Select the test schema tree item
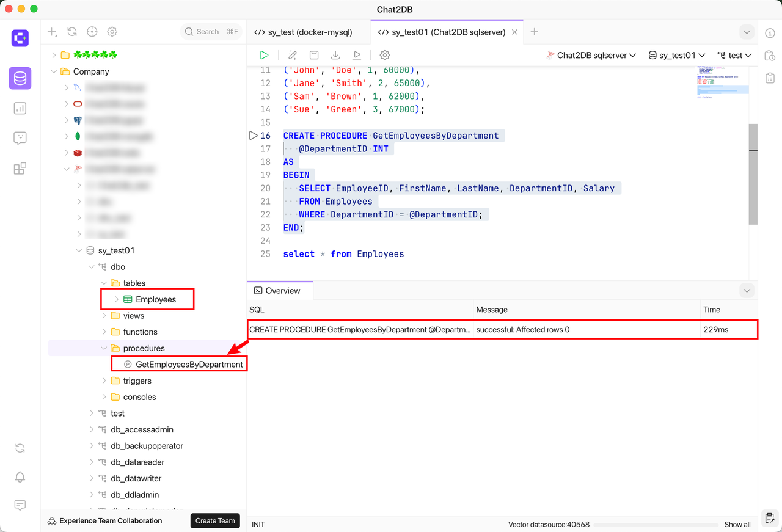782x532 pixels. click(x=118, y=414)
